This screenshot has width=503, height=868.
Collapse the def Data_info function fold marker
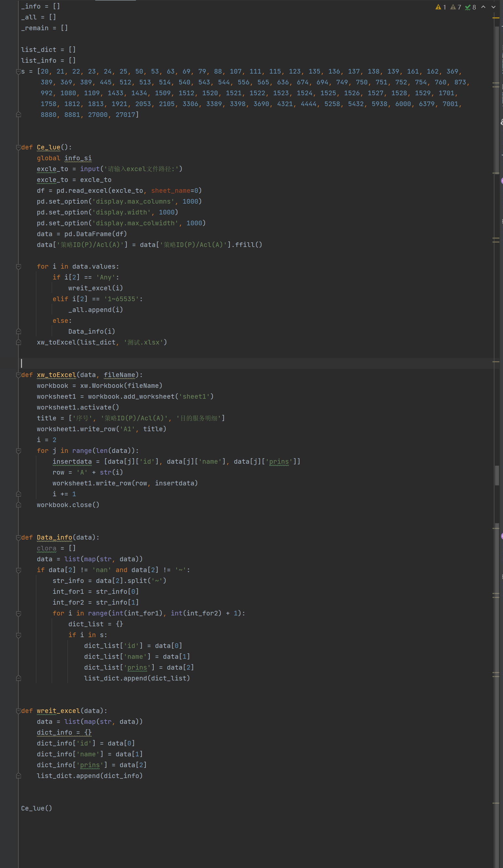coord(19,538)
